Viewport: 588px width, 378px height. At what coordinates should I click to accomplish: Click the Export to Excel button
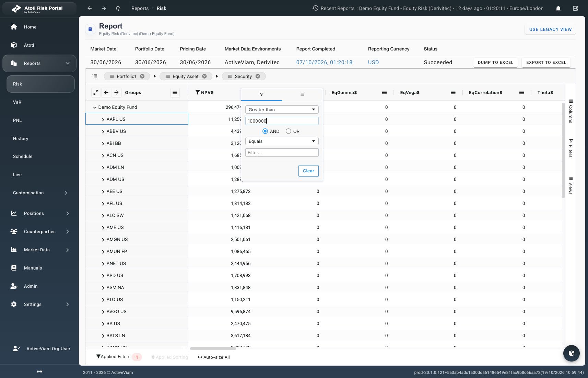[546, 62]
